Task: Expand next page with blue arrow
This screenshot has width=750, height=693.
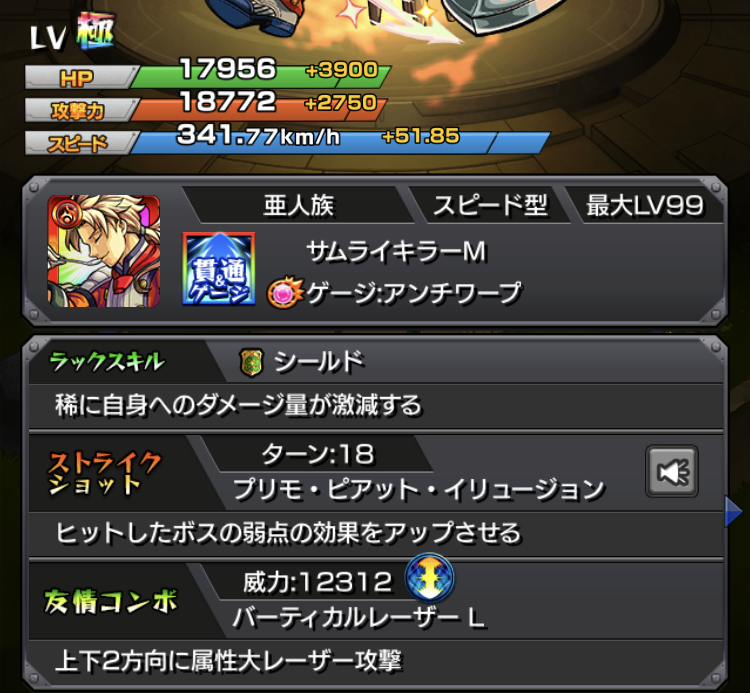Action: click(x=733, y=512)
